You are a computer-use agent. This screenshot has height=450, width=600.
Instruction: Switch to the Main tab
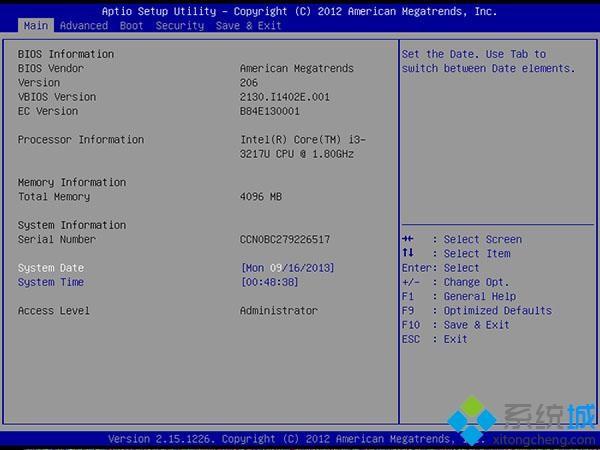(36, 26)
